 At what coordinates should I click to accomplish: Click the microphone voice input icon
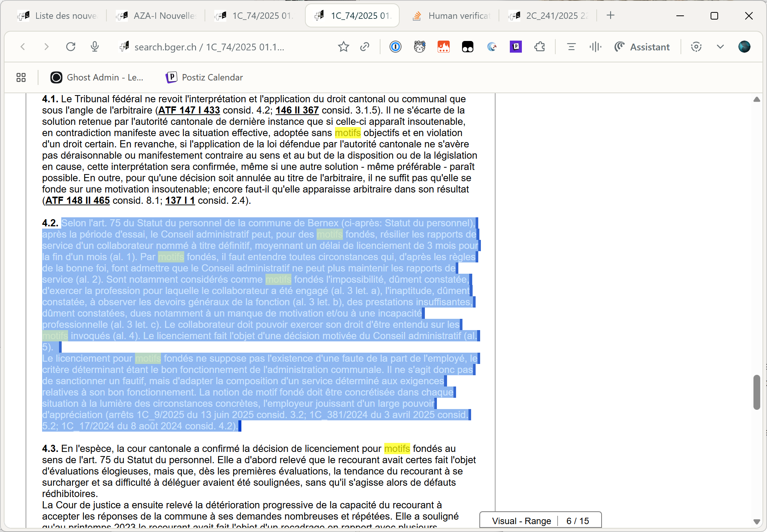pyautogui.click(x=95, y=47)
